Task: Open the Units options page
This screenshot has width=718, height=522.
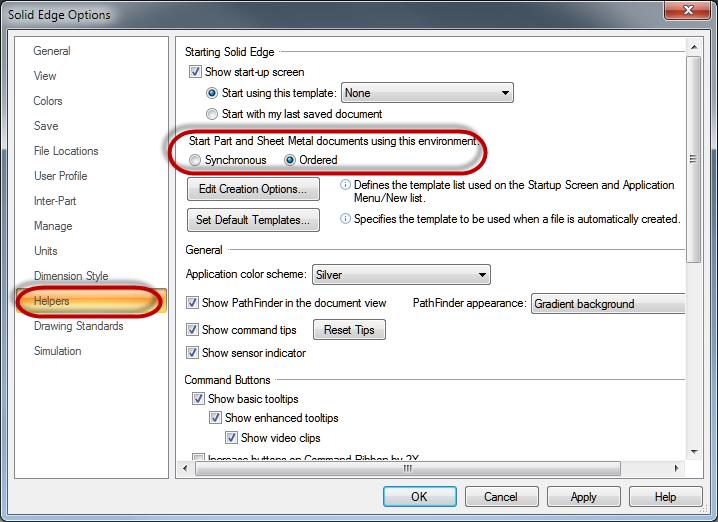Action: coord(46,251)
